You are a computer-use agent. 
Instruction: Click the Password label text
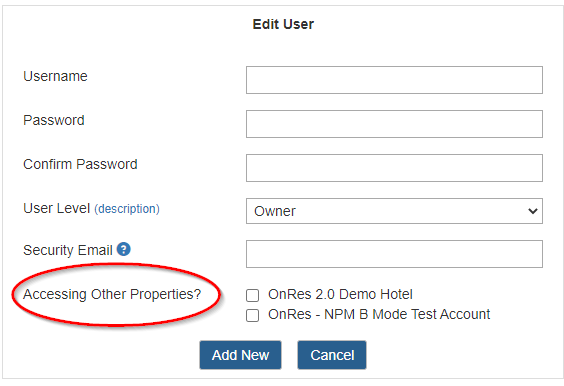(x=54, y=120)
